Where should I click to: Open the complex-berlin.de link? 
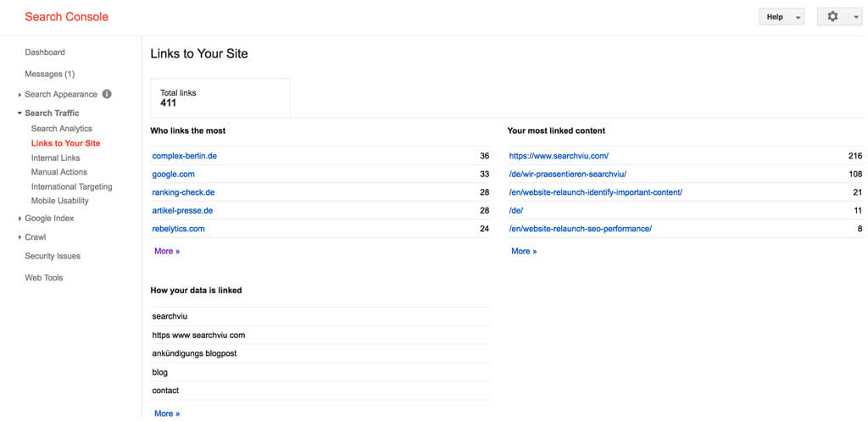[184, 156]
